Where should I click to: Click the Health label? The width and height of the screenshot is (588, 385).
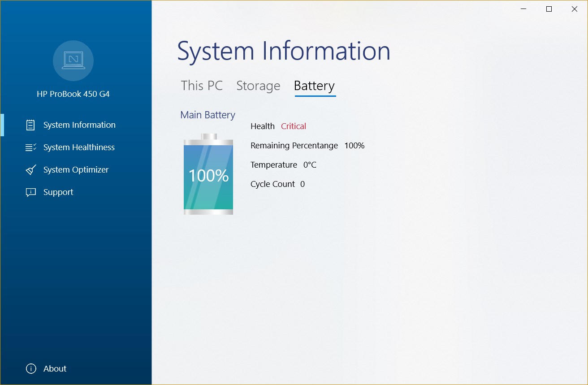(263, 126)
